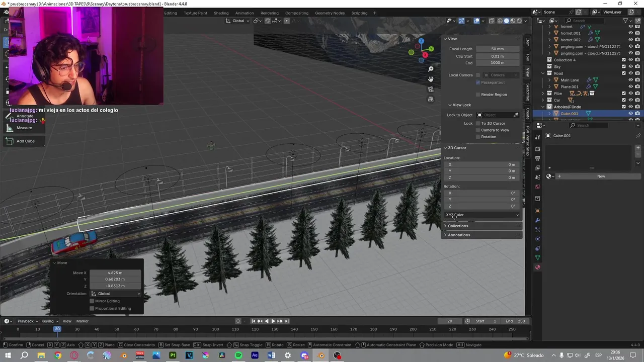Check the Camera to View lock

click(478, 130)
